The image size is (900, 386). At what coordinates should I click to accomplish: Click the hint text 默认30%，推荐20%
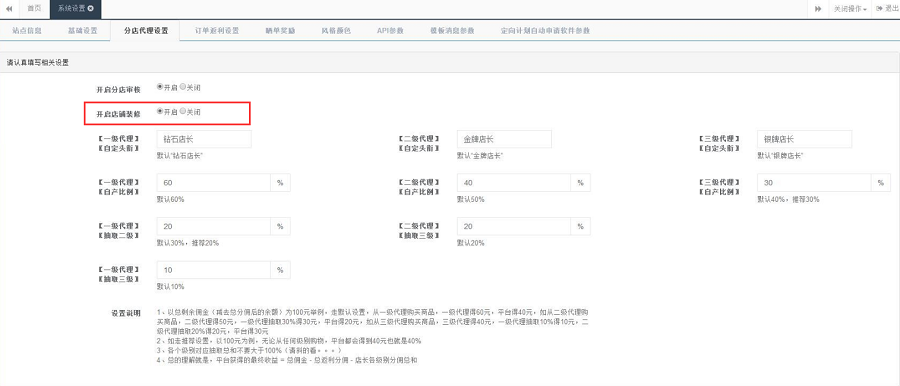188,243
